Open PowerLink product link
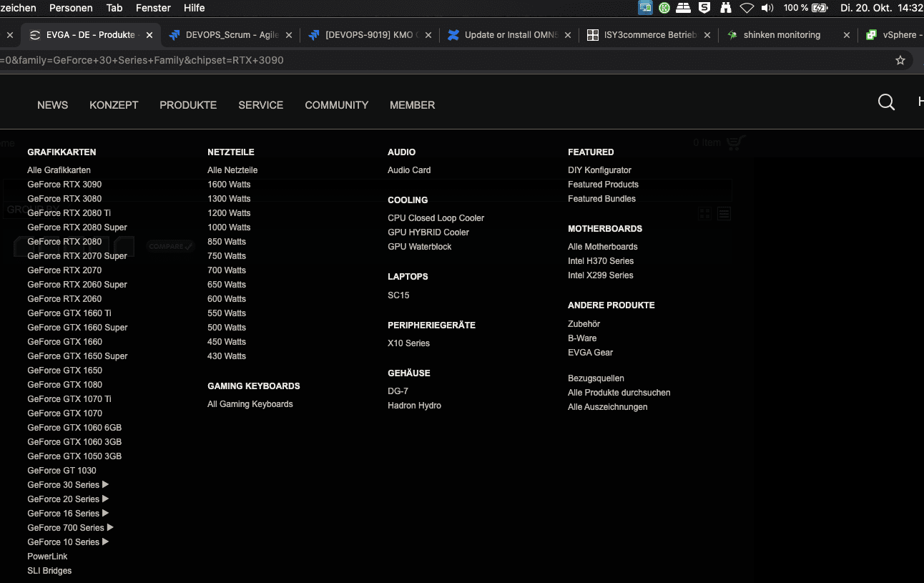The width and height of the screenshot is (924, 583). click(47, 557)
